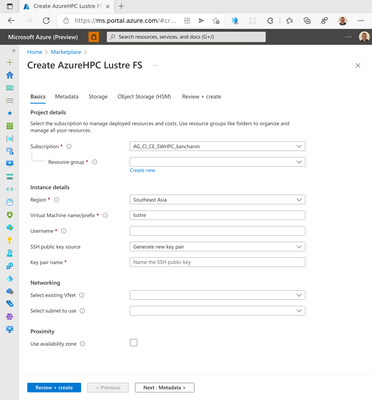
Task: Click the orange preview bug icon
Action: (x=94, y=37)
